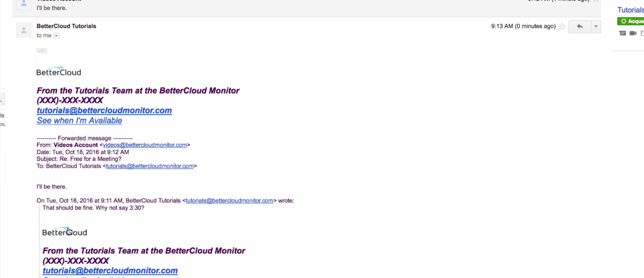Screen dimensions: 644x278
Task: Click the green Acquaintances circle button
Action: 631,21
